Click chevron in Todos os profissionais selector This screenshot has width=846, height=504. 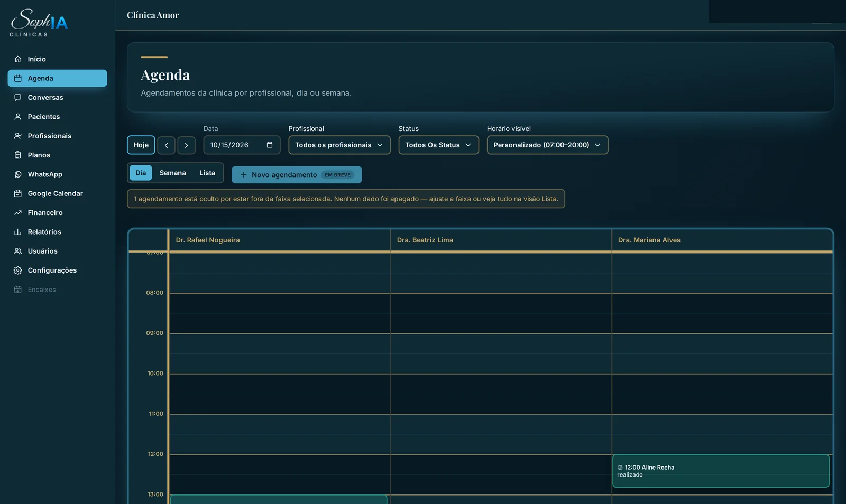[x=380, y=145]
